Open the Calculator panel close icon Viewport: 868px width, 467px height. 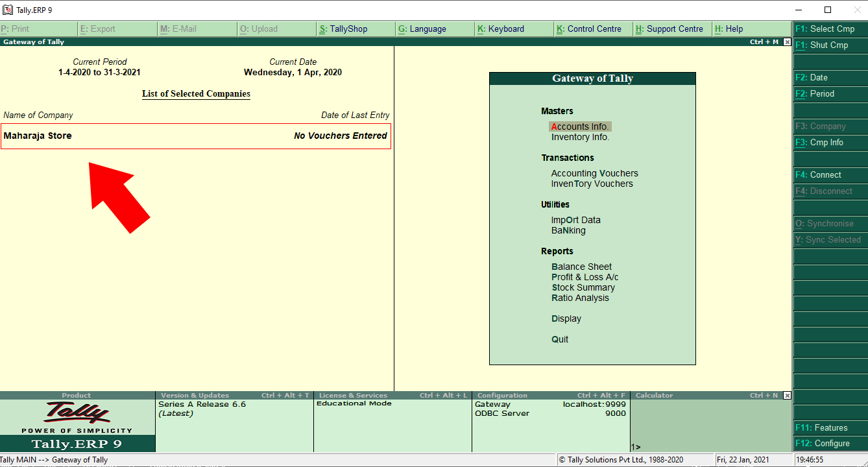[787, 395]
